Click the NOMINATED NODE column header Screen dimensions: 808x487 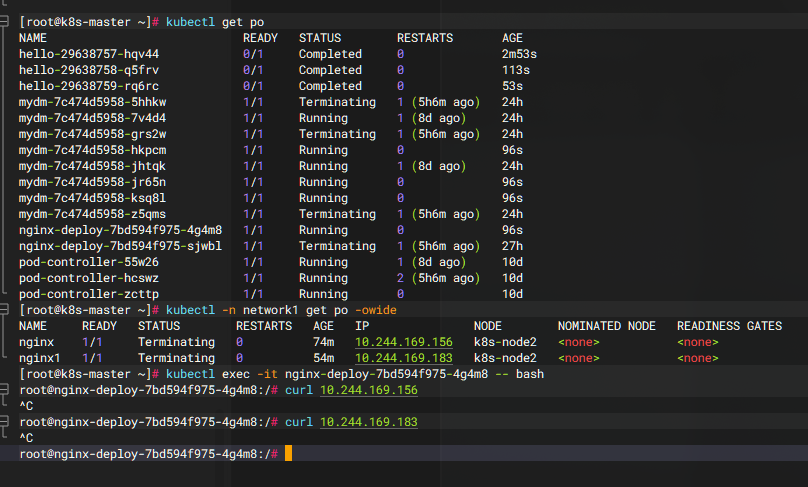[607, 326]
